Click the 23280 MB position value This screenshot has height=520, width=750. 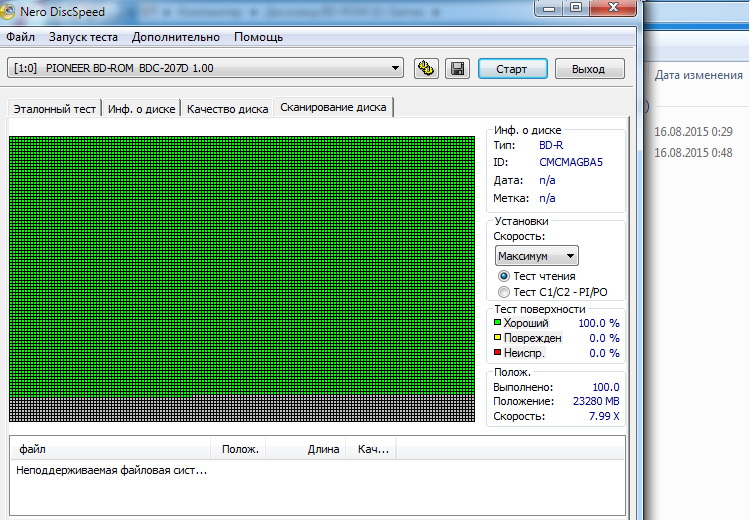[596, 401]
